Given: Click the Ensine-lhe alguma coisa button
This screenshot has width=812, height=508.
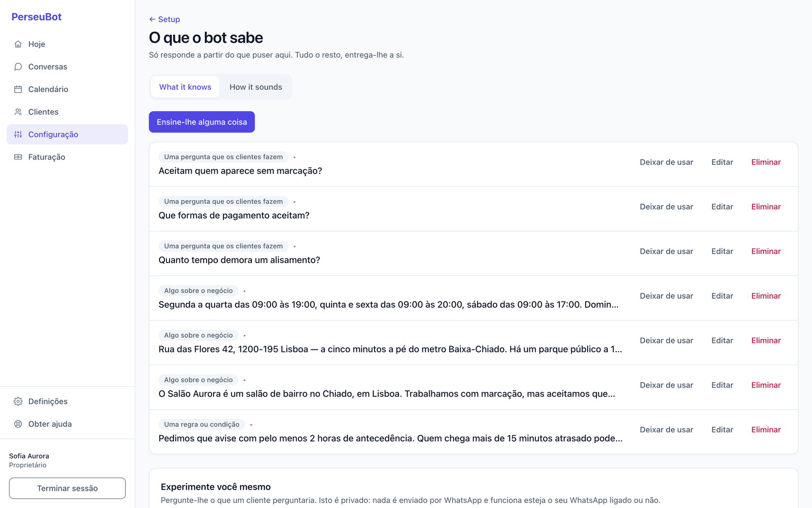Looking at the screenshot, I should coord(201,122).
